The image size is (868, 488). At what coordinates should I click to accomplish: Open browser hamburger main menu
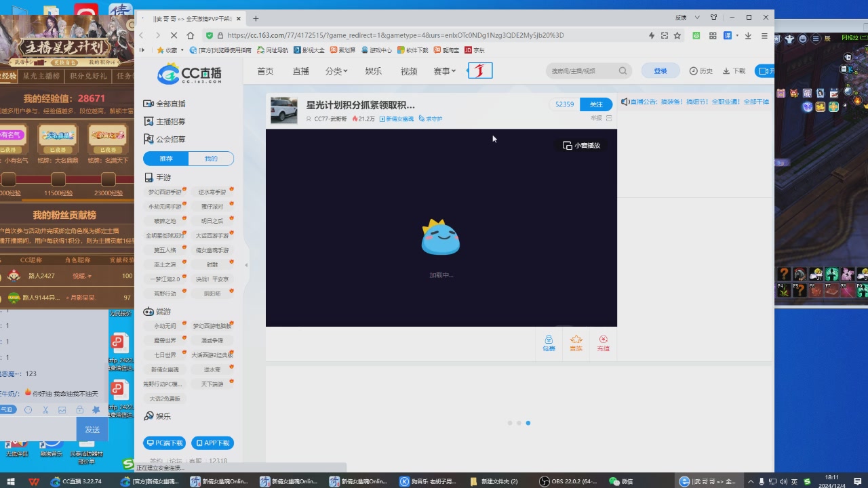(764, 35)
